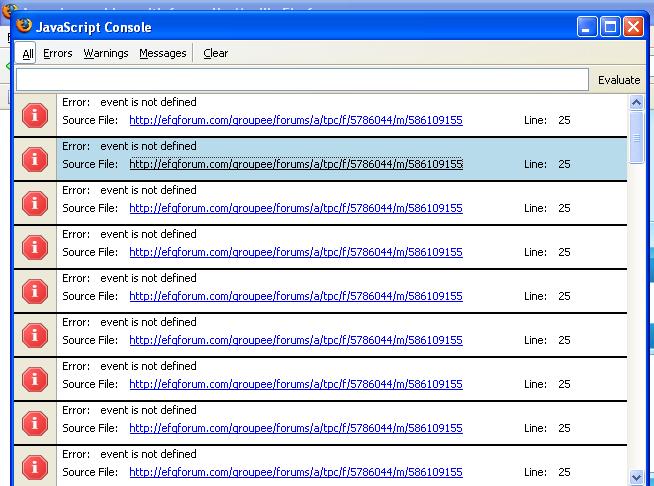The width and height of the screenshot is (654, 486).
Task: Show All console entries
Action: tap(28, 53)
